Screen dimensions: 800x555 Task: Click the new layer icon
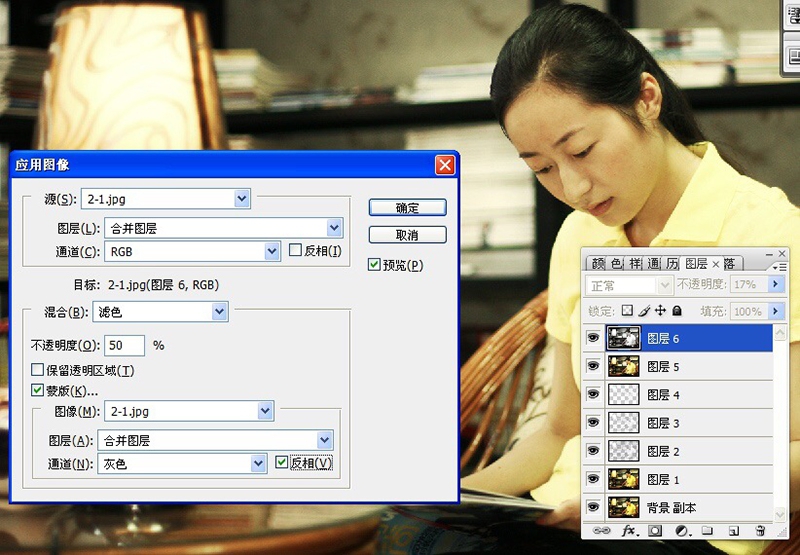pyautogui.click(x=733, y=530)
